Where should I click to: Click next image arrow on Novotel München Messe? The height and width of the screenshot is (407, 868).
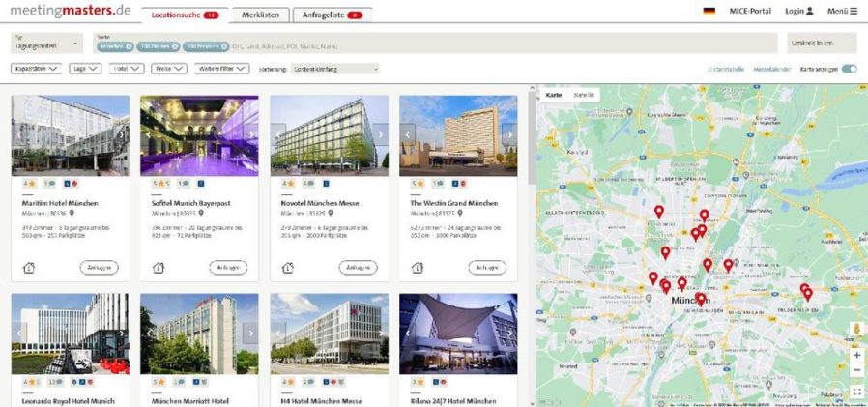(381, 135)
